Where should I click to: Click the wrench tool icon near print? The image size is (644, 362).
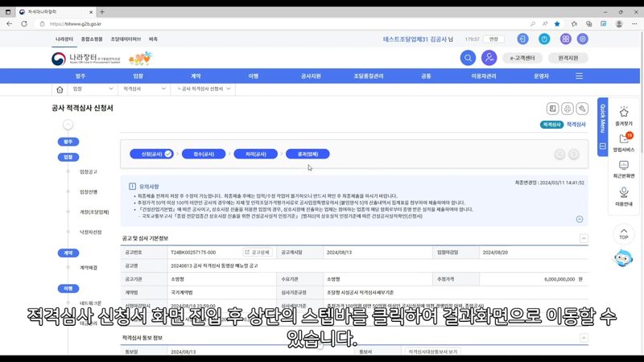[x=582, y=109]
